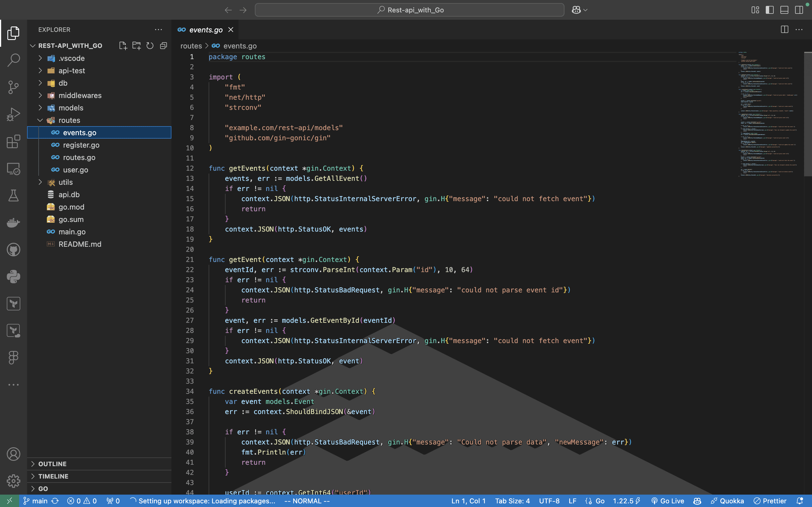Open the Docker view in activity bar

tap(14, 223)
